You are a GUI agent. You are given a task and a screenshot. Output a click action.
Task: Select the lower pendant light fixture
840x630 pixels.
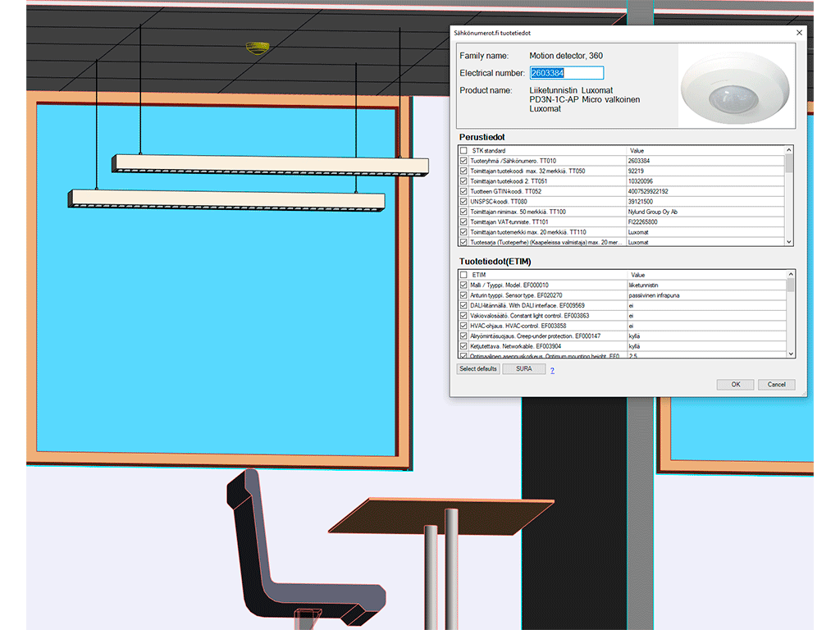[x=226, y=199]
